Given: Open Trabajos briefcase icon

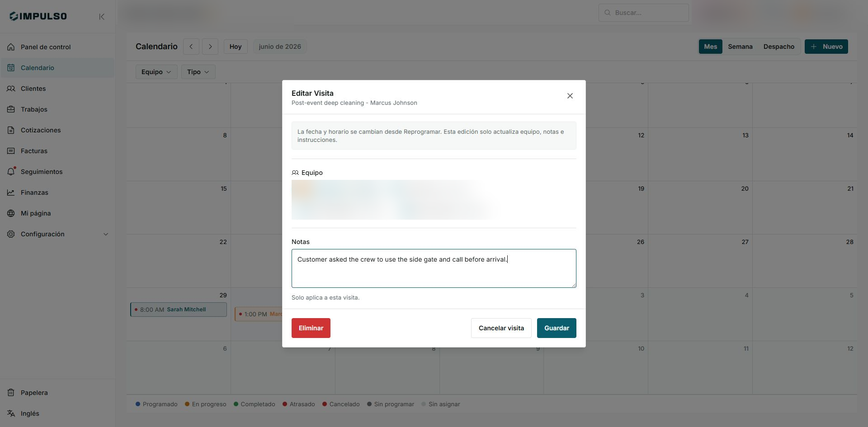Looking at the screenshot, I should click(x=11, y=109).
